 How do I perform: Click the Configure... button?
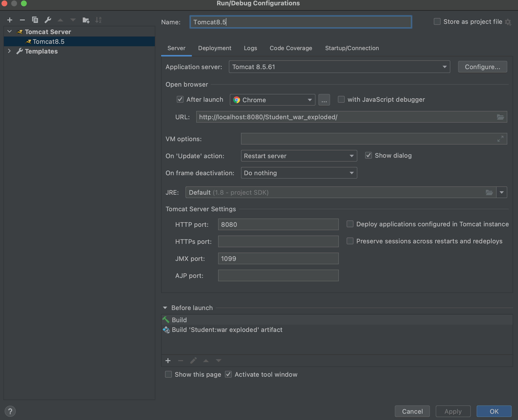pyautogui.click(x=482, y=67)
